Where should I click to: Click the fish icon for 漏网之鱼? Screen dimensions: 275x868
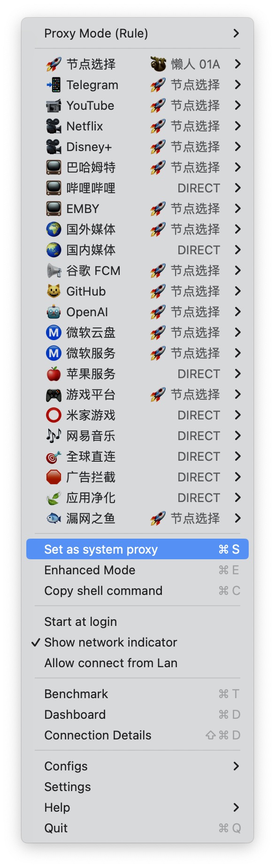[53, 518]
